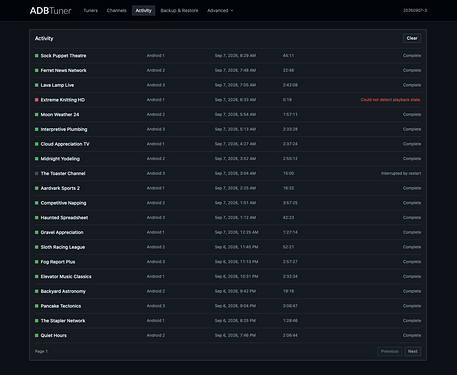Screen dimensions: 457x375
Task: Click green status icon for Moon Weather 24
Action: tap(37, 114)
